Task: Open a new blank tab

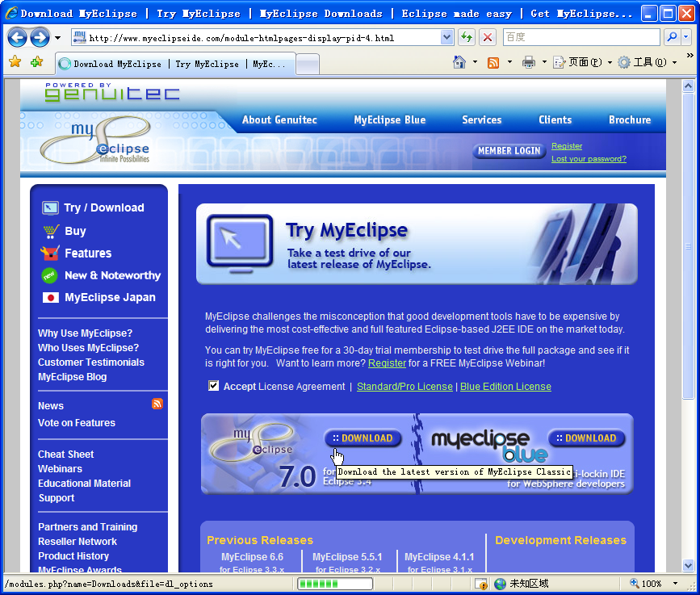Action: coord(307,65)
